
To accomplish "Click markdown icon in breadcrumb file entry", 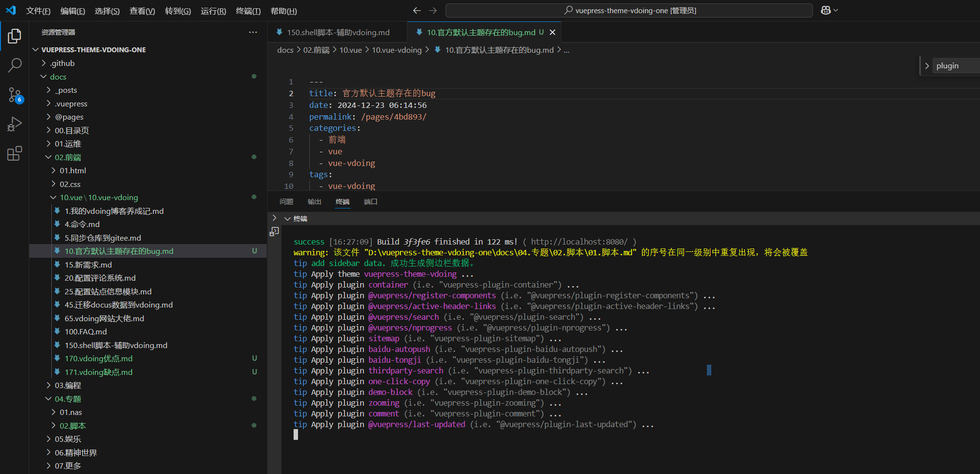I will tap(438, 50).
